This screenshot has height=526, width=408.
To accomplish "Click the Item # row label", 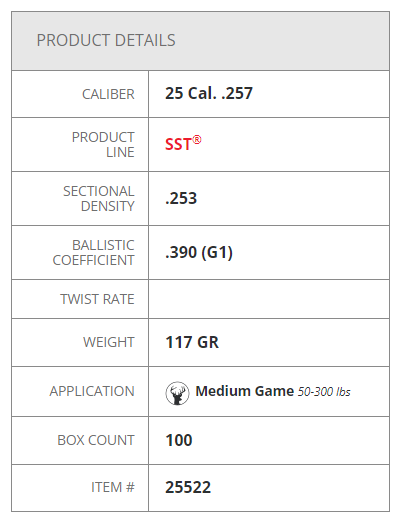I will click(113, 487).
